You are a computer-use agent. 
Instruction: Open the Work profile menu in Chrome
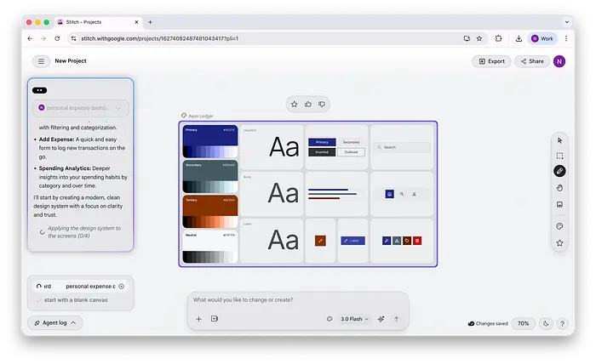coord(542,38)
